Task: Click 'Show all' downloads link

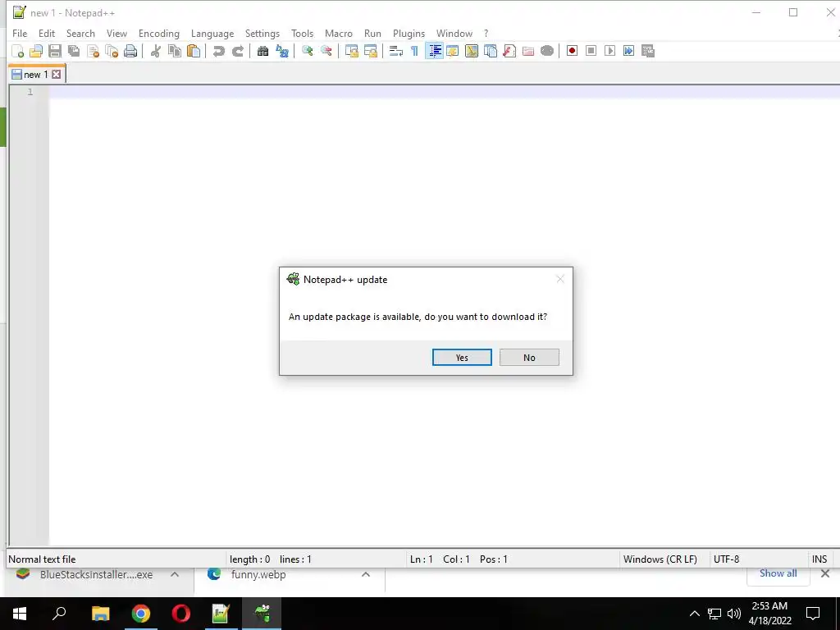Action: coord(778,573)
